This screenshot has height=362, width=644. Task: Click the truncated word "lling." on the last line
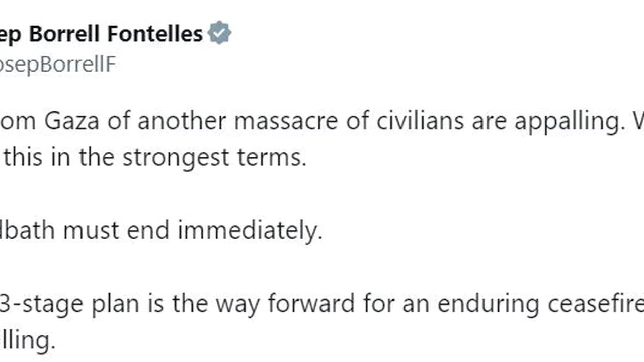[x=28, y=340]
